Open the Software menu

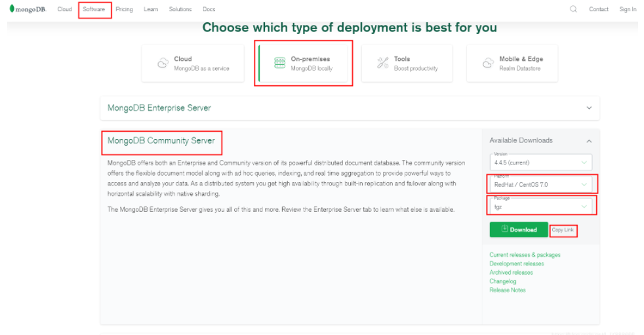[94, 9]
